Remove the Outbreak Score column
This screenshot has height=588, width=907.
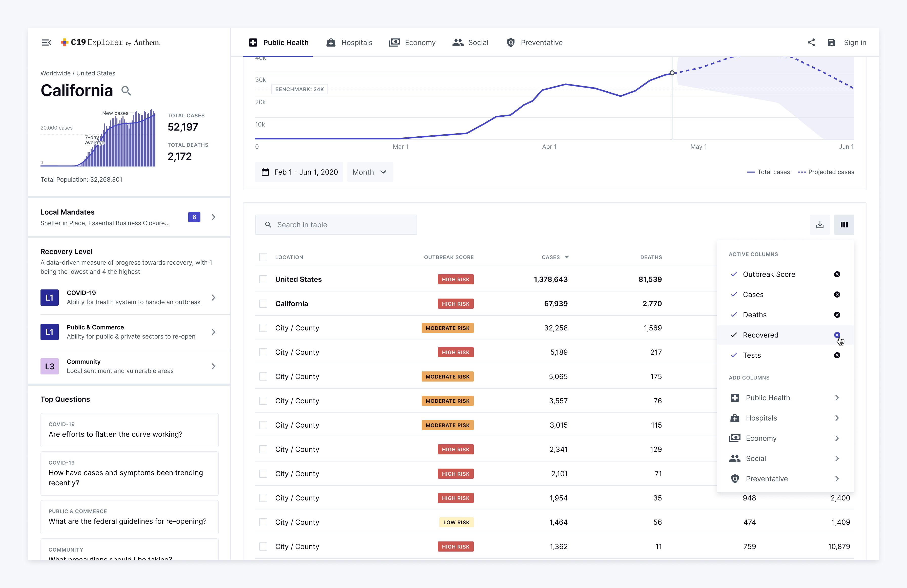[837, 274]
